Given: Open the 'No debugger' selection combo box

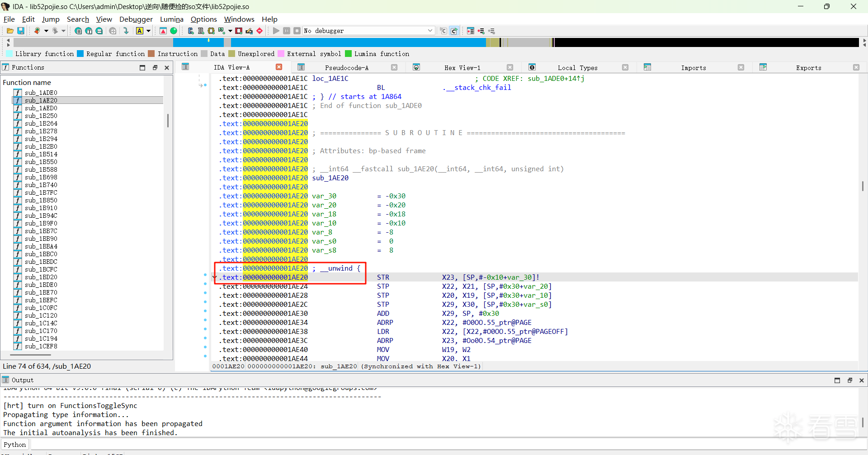Looking at the screenshot, I should 368,31.
